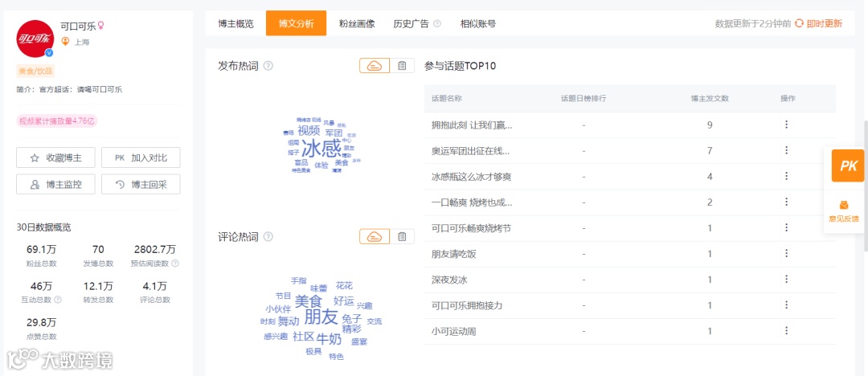Open the 博主概览 tab
868x376 pixels.
coord(235,24)
